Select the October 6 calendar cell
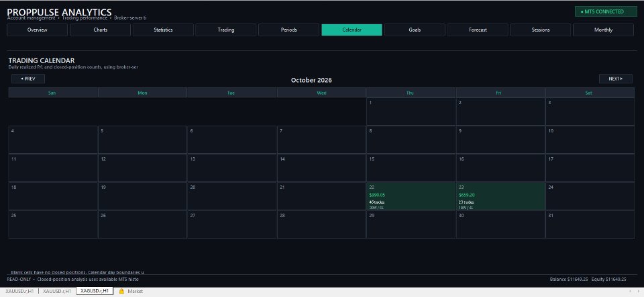Viewport: 644px width, 297px height. 232,140
